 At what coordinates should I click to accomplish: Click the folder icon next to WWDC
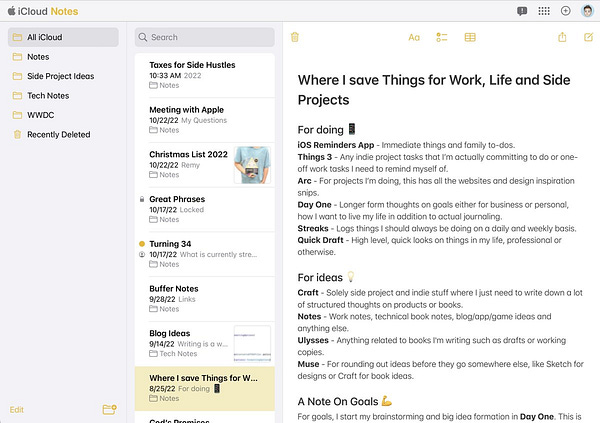(x=17, y=115)
